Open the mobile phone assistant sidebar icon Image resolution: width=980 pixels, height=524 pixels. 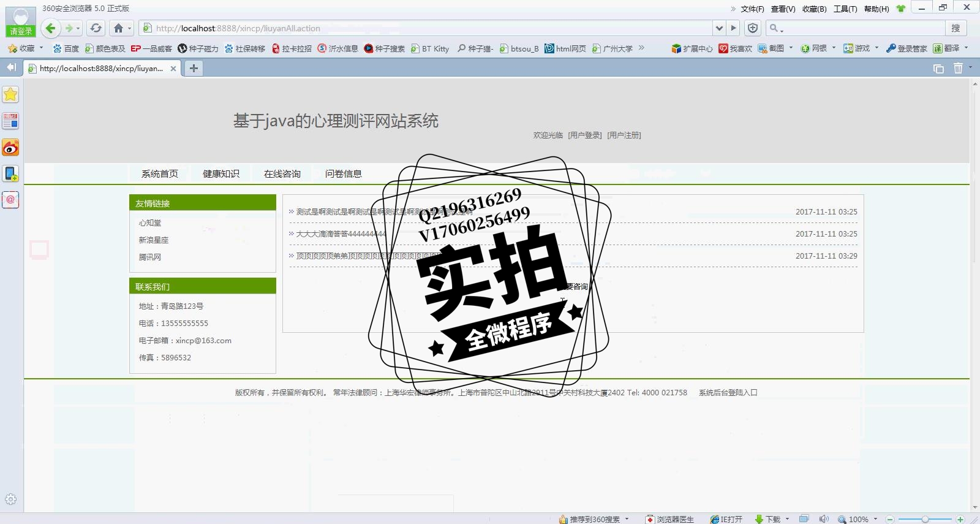[10, 173]
